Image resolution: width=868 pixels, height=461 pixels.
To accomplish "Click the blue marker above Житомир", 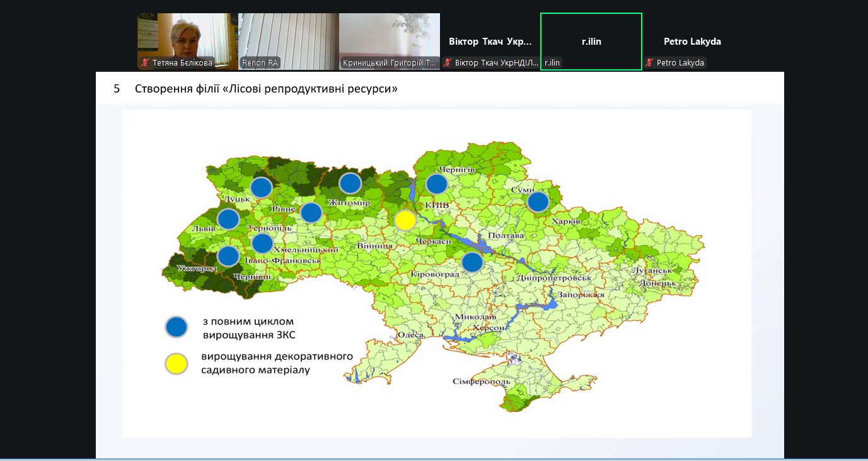I will tap(350, 183).
